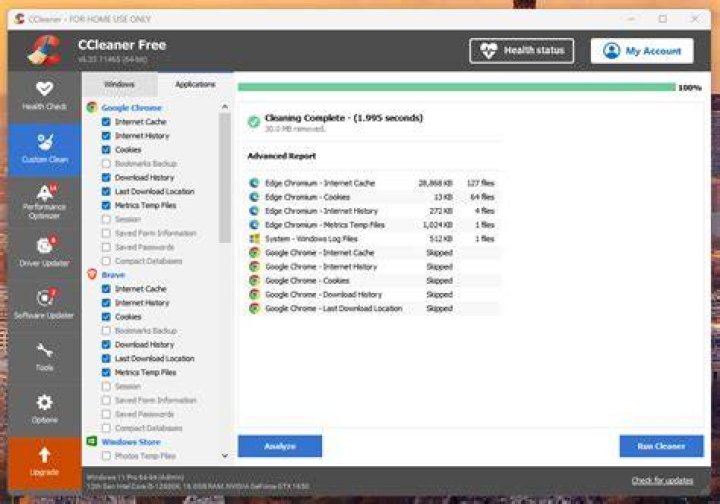
Task: Select Custom Clean in the sidebar
Action: tap(45, 149)
